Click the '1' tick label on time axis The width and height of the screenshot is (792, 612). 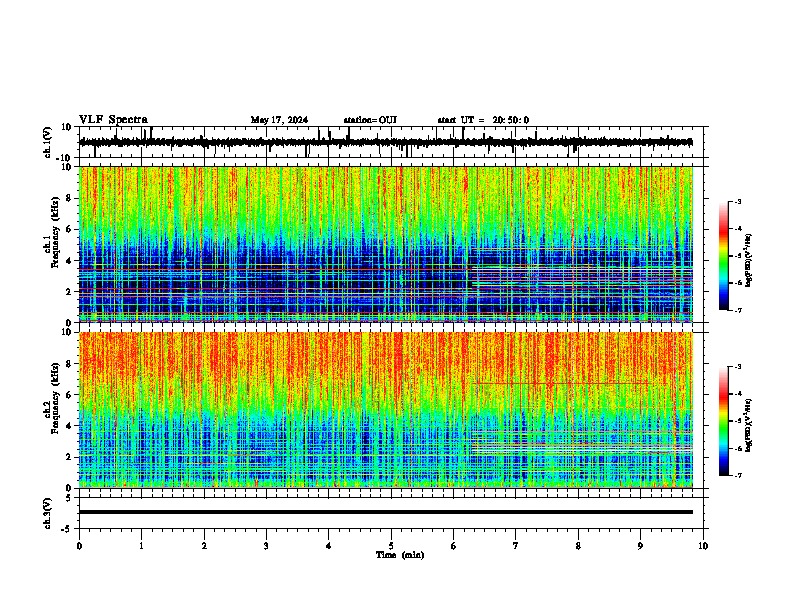tap(141, 546)
